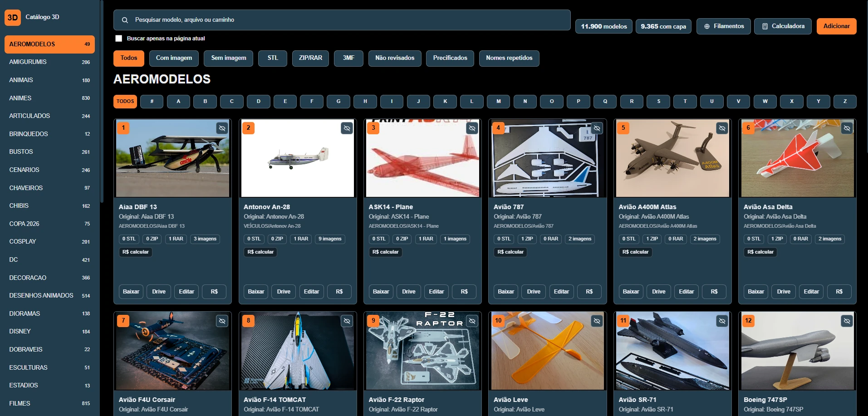Filter models by letter M
Screen dimensions: 868x416
click(498, 102)
